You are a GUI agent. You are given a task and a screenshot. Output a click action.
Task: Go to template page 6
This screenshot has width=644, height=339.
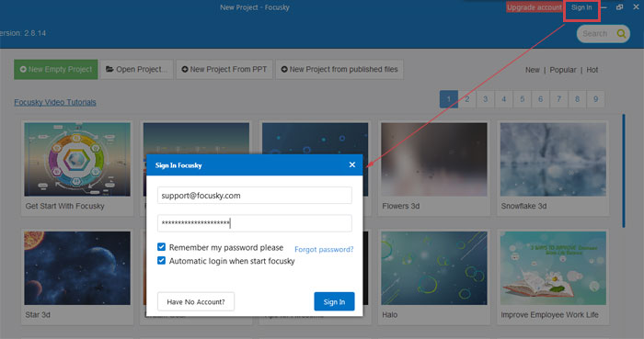(x=541, y=99)
